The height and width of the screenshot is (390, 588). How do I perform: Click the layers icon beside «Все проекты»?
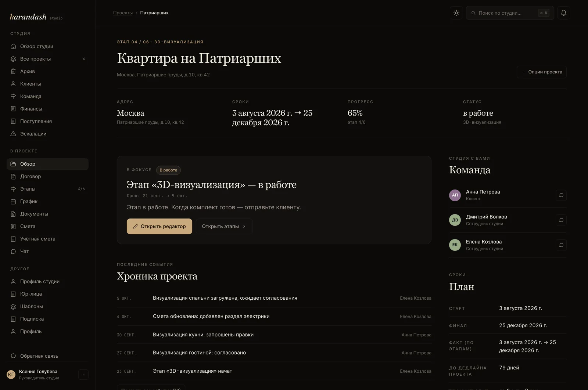13,59
